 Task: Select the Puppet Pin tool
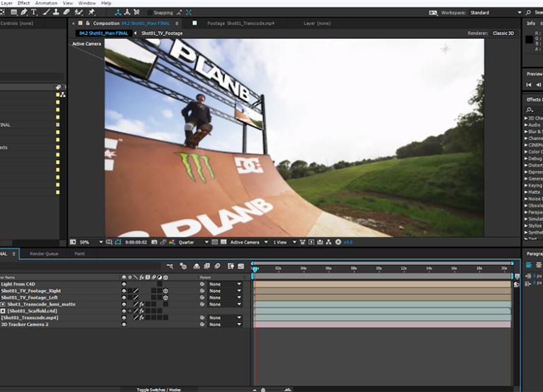(x=92, y=12)
